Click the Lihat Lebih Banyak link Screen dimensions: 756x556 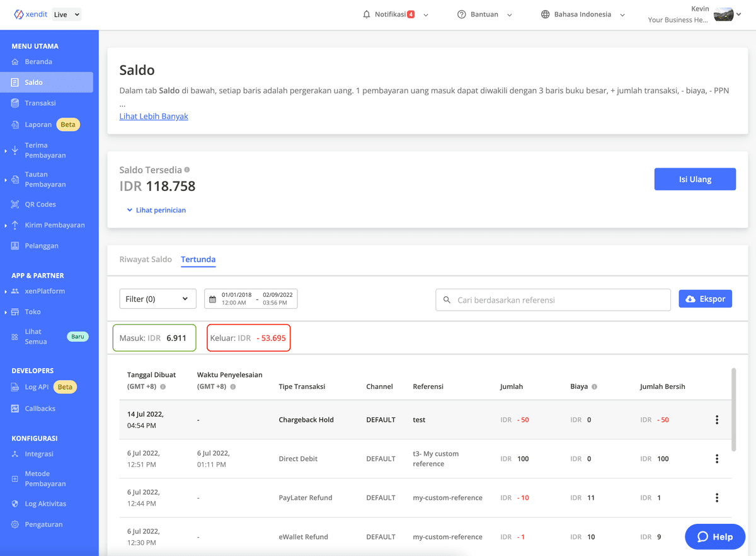click(x=154, y=116)
